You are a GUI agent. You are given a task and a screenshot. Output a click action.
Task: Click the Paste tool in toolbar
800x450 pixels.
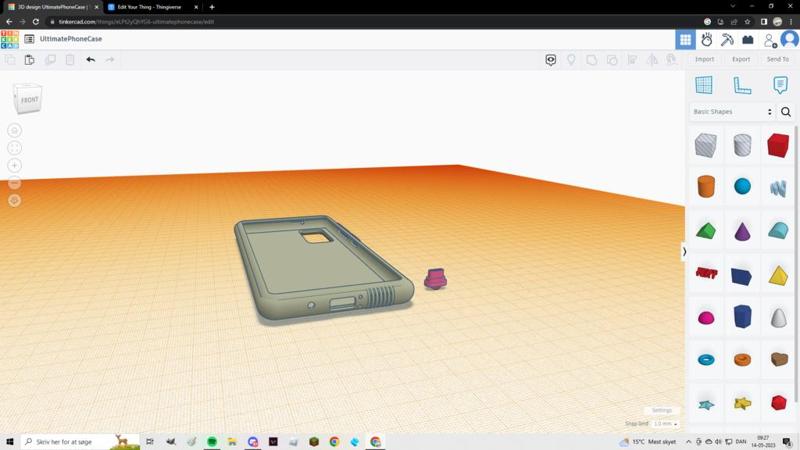point(30,60)
